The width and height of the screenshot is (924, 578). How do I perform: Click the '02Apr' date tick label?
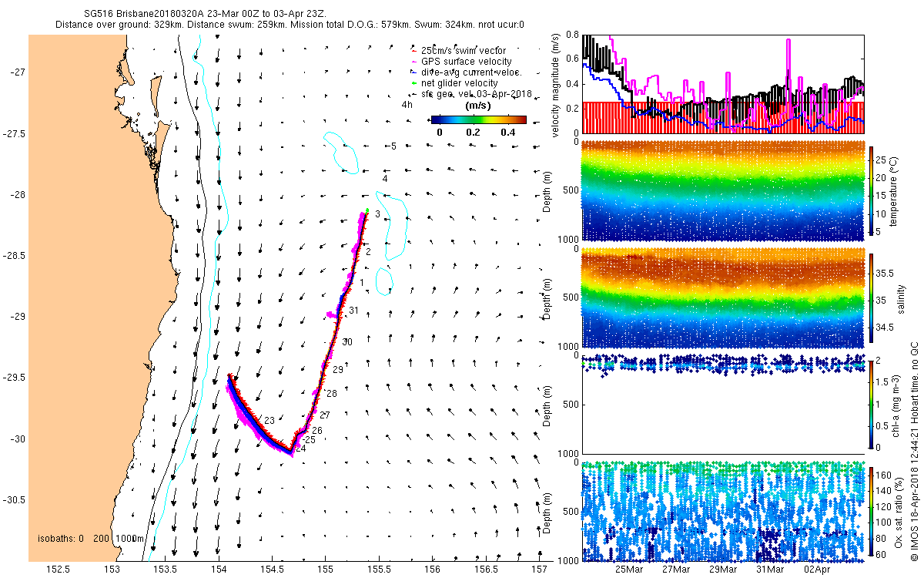pos(817,570)
